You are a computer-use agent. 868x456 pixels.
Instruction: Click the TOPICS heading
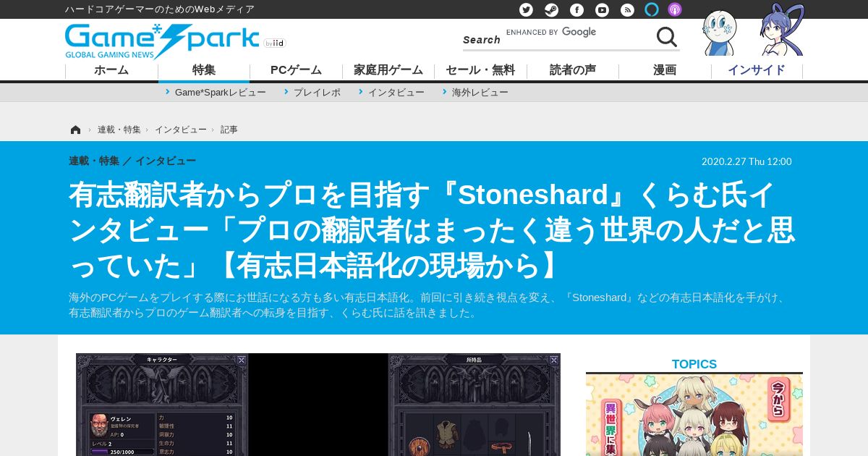(694, 364)
